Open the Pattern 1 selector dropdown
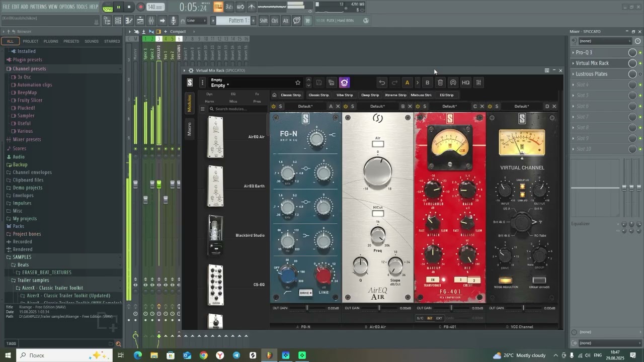The height and width of the screenshot is (362, 644). (235, 21)
